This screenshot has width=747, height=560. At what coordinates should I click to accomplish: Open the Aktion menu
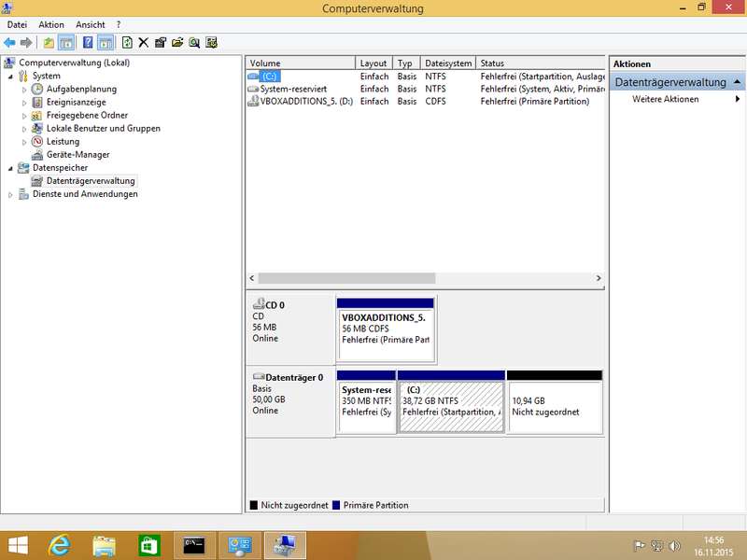(x=51, y=25)
